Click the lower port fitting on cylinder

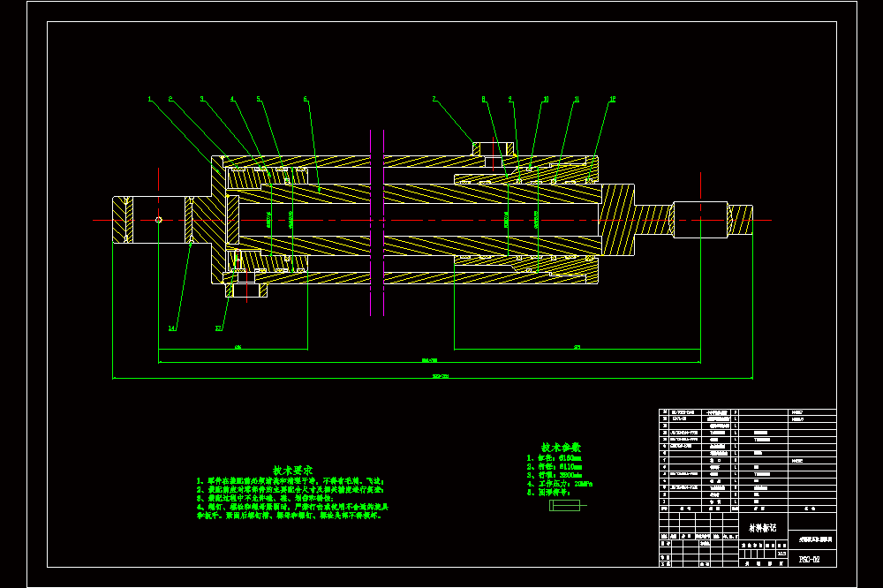pos(246,290)
